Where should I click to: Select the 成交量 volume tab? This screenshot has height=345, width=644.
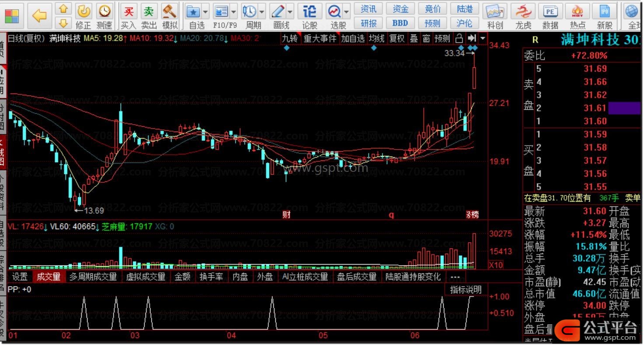(49, 277)
